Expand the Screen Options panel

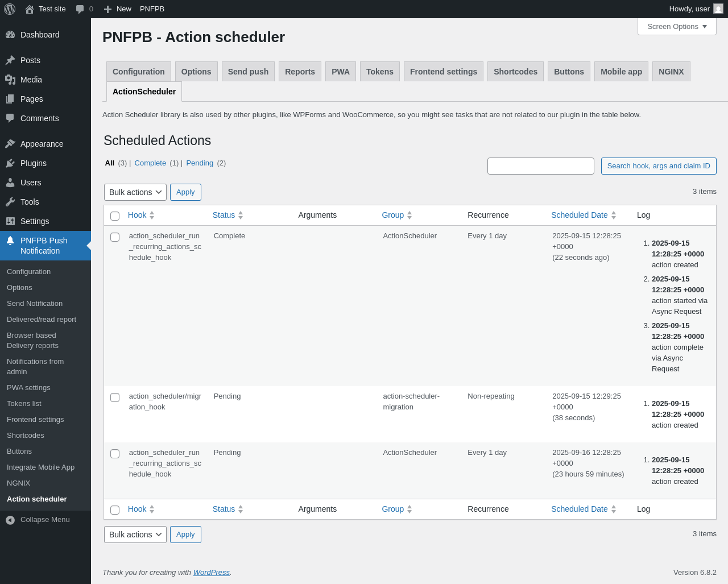coord(677,27)
